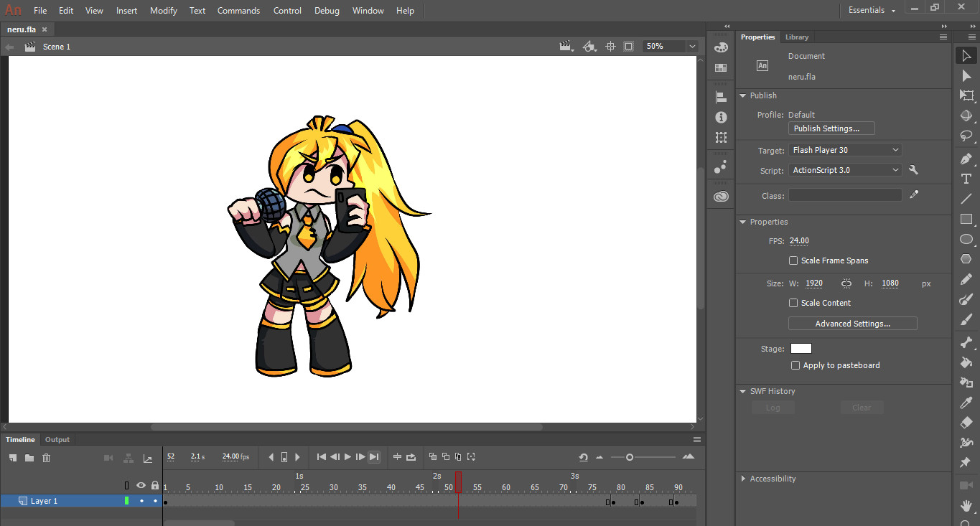Click the white Stage color swatch
Screen dimensions: 980x526
pos(801,349)
